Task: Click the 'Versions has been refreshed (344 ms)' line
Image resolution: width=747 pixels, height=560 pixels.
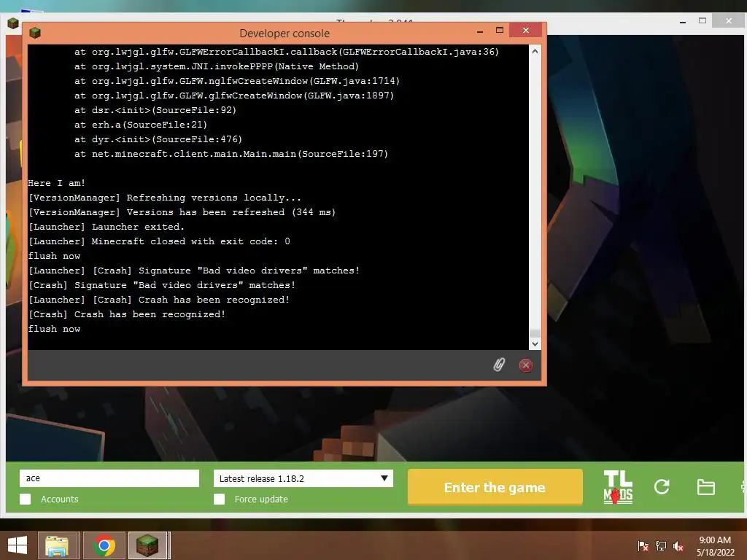Action: pyautogui.click(x=182, y=212)
